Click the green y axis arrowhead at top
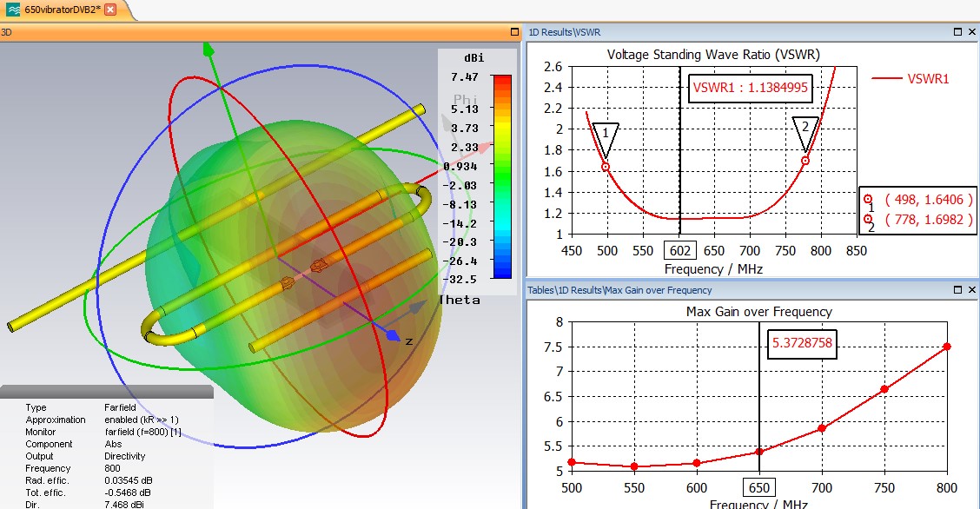This screenshot has height=509, width=980. coord(209,50)
